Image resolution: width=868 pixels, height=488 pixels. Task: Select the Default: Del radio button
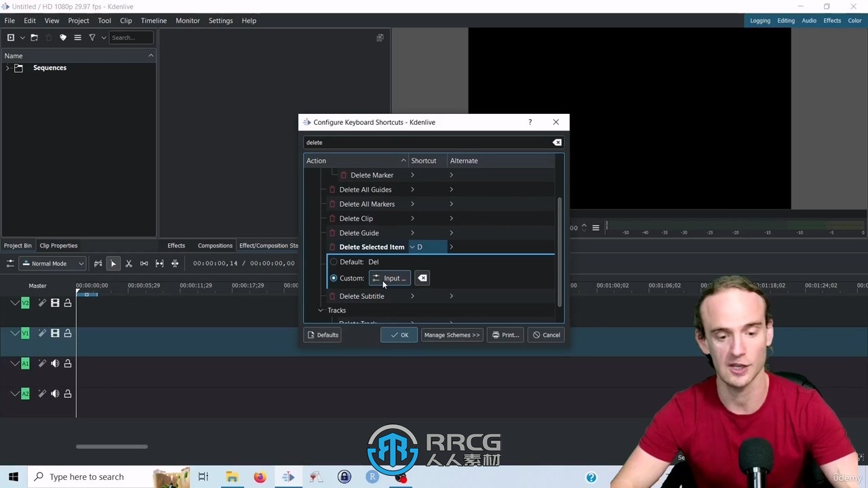pos(334,262)
